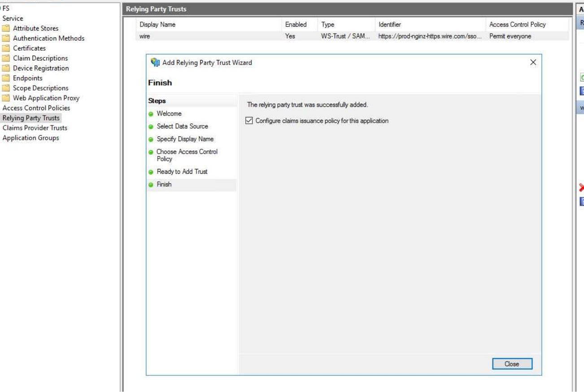Click the Web Application Proxy folder icon
The image size is (584, 392).
[x=6, y=98]
